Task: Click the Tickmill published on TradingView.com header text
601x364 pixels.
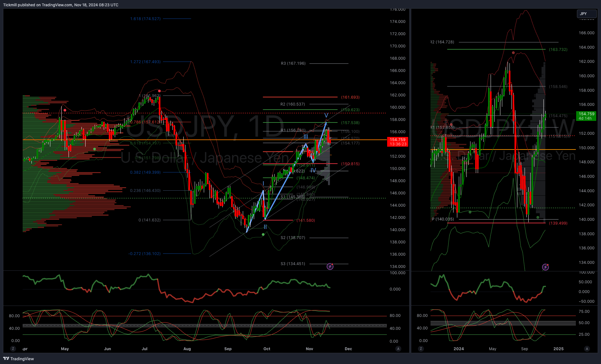Action: (x=61, y=5)
